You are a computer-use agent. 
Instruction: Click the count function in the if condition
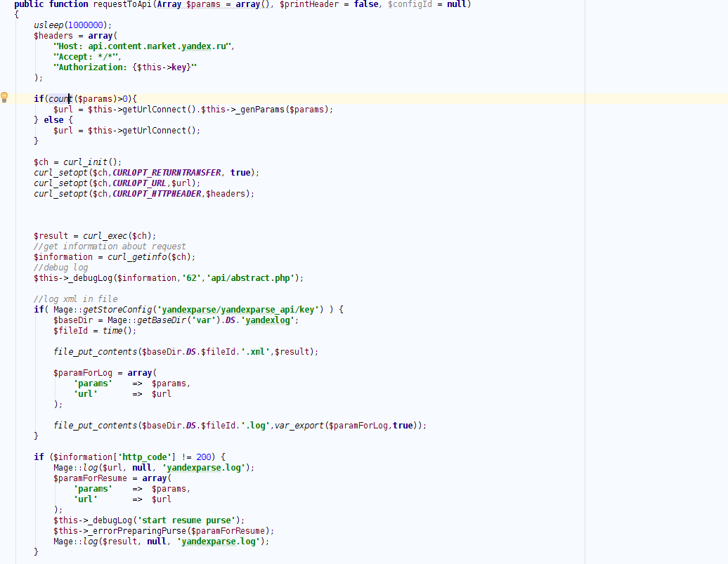coord(61,98)
